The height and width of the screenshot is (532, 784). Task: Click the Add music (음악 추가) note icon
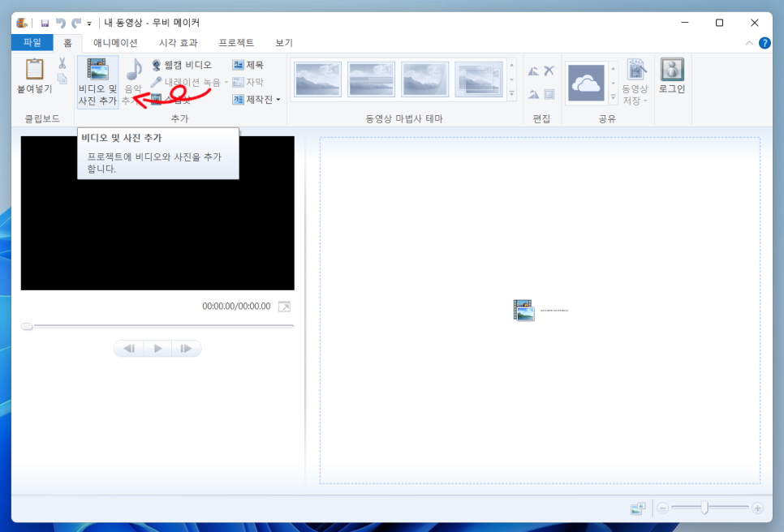(x=133, y=69)
